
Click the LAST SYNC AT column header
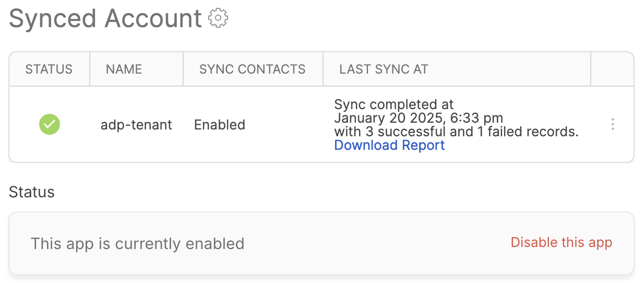point(384,69)
